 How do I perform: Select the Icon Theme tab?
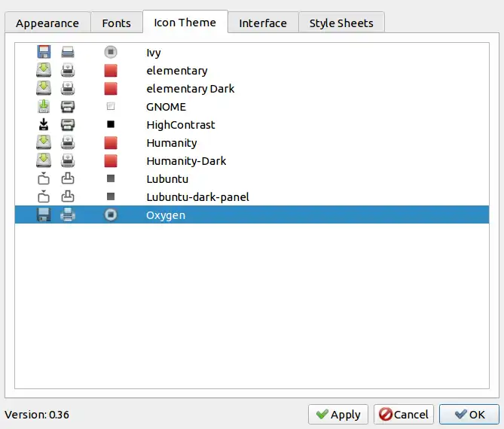tap(185, 22)
